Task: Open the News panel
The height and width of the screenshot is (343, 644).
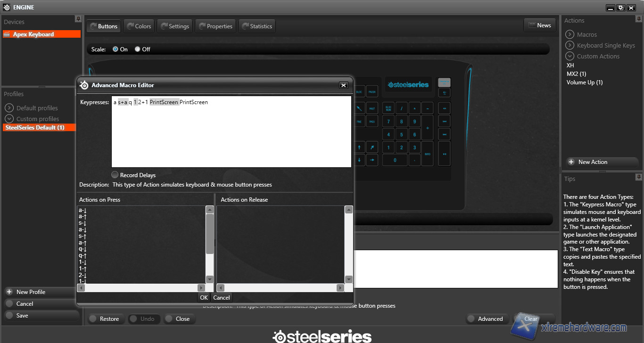Action: point(539,25)
